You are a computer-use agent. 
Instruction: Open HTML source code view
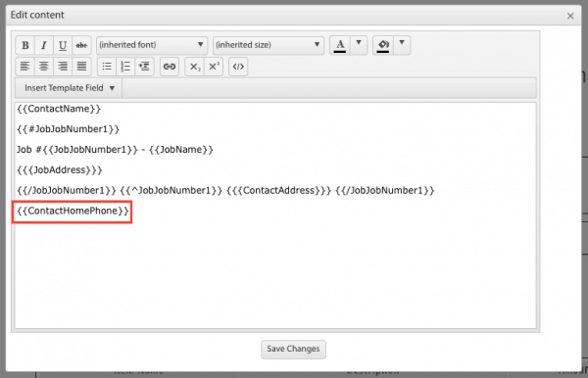(x=238, y=67)
